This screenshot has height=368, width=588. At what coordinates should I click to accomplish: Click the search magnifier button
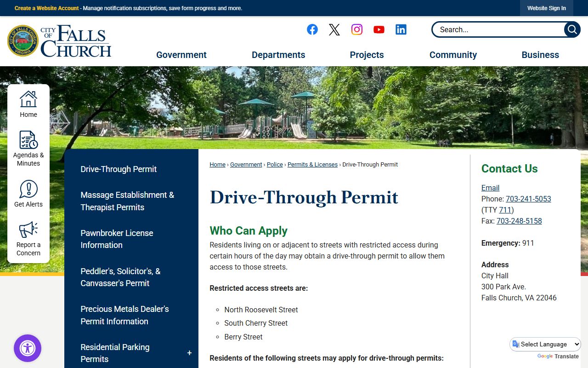(x=572, y=29)
